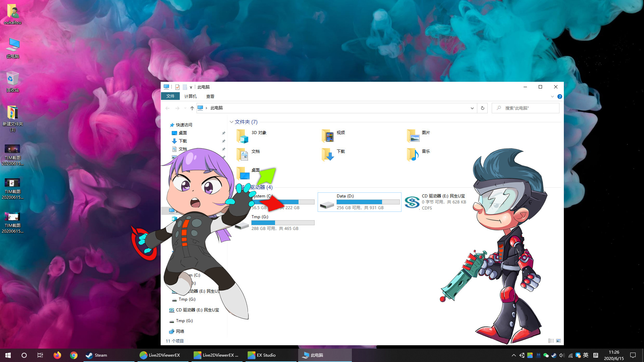This screenshot has width=644, height=362.
Task: Switch to details view in status bar
Action: pos(551,341)
